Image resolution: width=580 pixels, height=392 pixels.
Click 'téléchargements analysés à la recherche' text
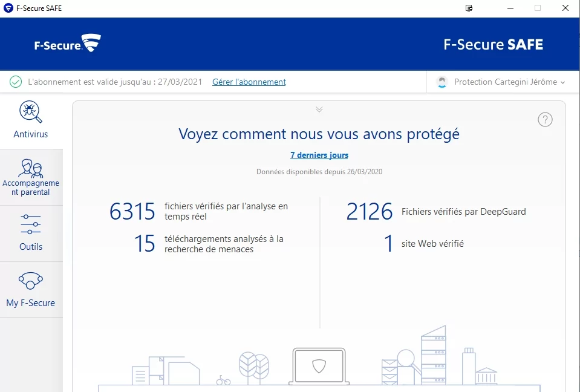pos(224,244)
